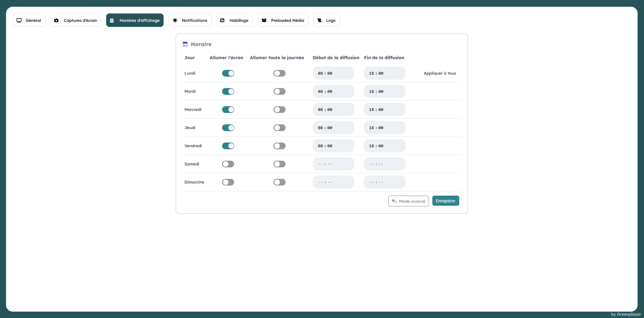644x318 pixels.
Task: Open the Notifications tab
Action: pyautogui.click(x=190, y=21)
